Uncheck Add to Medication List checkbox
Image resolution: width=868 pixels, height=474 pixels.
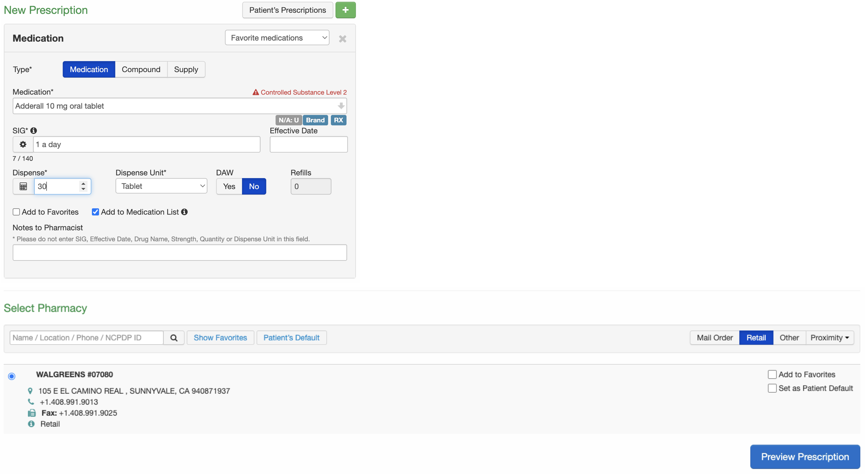[95, 212]
